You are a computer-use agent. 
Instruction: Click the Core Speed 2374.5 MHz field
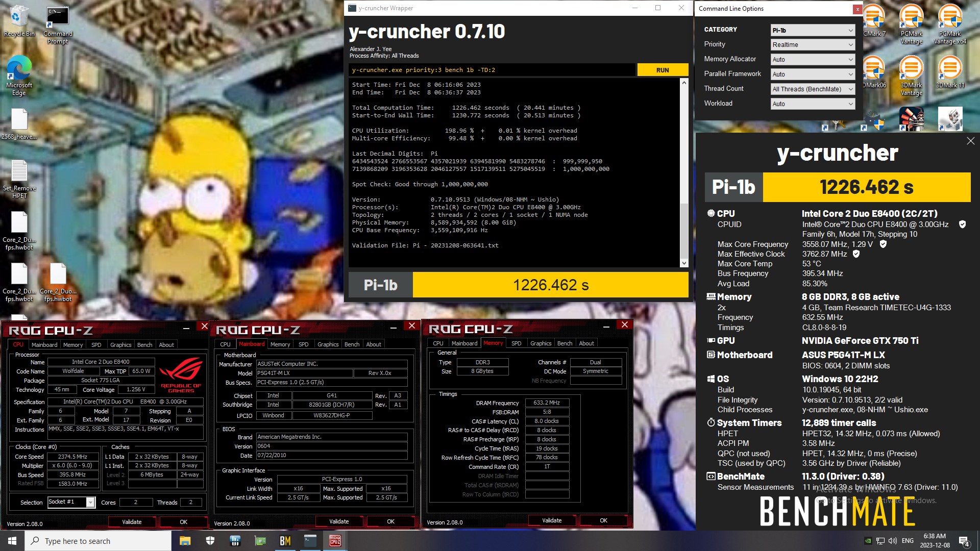[x=72, y=457]
